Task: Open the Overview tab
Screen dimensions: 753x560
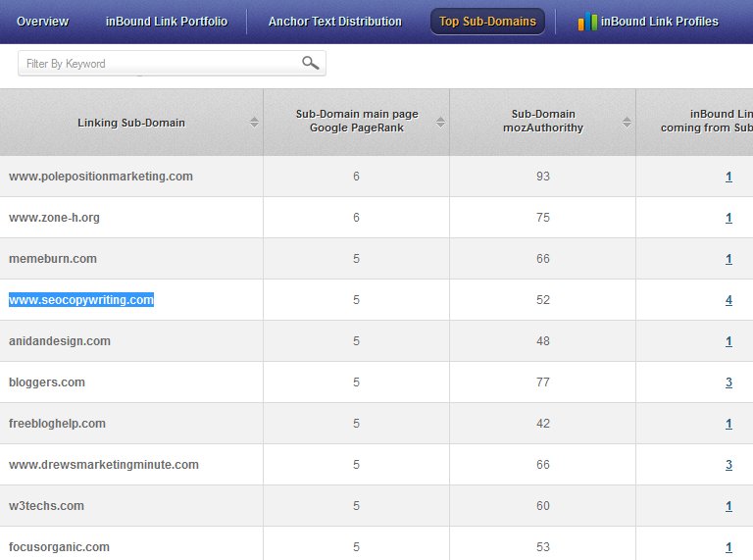Action: [42, 22]
